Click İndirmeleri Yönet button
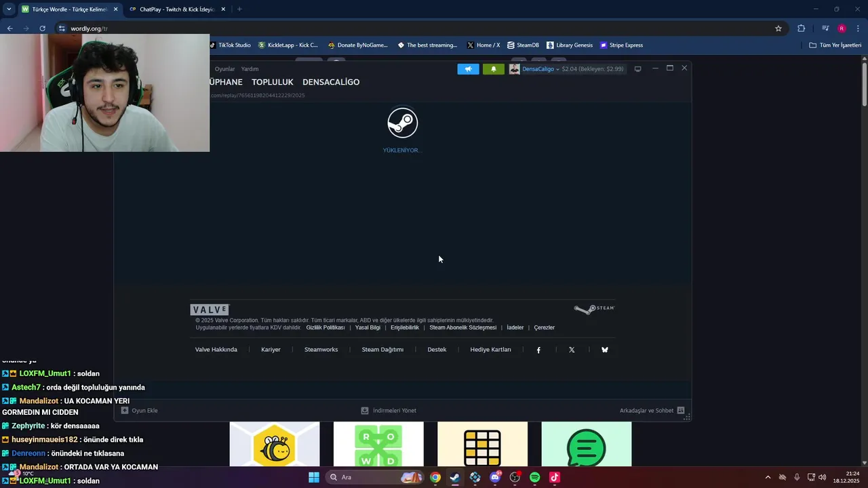868x488 pixels. pos(389,411)
